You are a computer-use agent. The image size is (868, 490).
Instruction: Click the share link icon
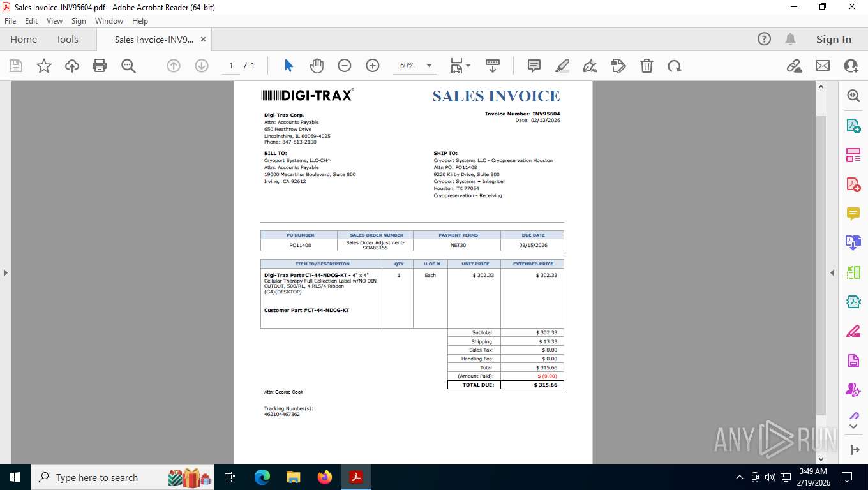pos(794,66)
